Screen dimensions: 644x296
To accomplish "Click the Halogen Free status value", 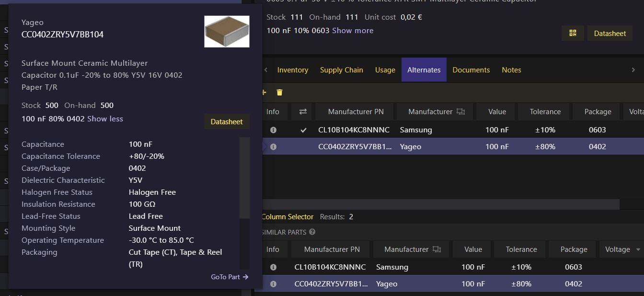I will click(x=152, y=192).
